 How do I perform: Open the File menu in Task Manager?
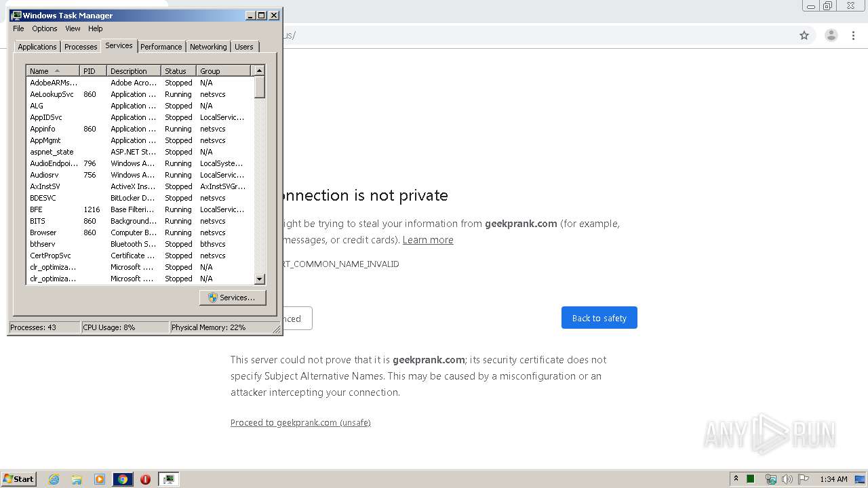18,28
